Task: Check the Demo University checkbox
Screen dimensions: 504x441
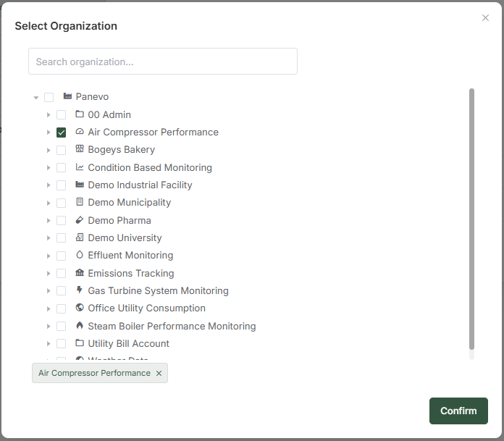Action: [61, 238]
